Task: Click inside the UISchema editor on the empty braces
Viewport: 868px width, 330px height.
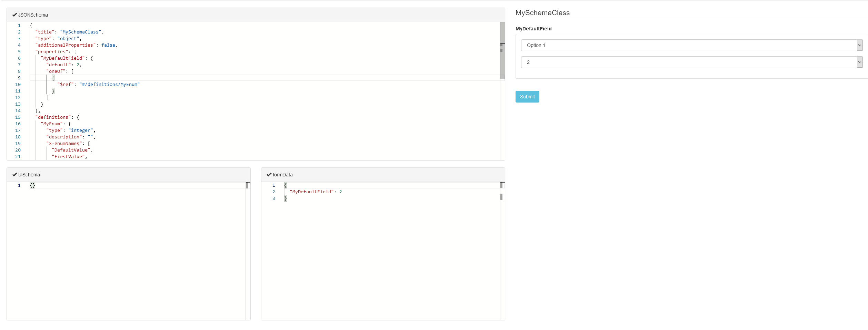Action: pyautogui.click(x=32, y=185)
